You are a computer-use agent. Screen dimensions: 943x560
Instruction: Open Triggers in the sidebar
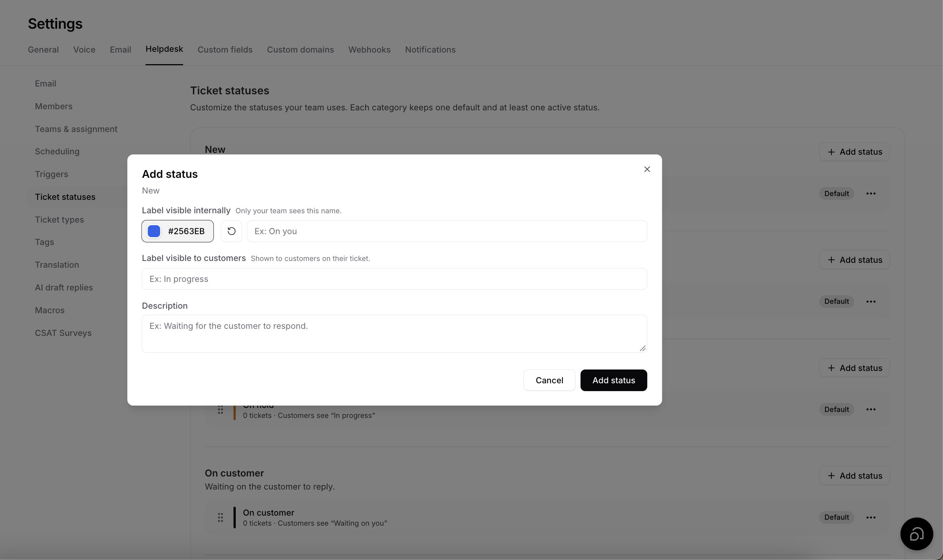tap(52, 174)
